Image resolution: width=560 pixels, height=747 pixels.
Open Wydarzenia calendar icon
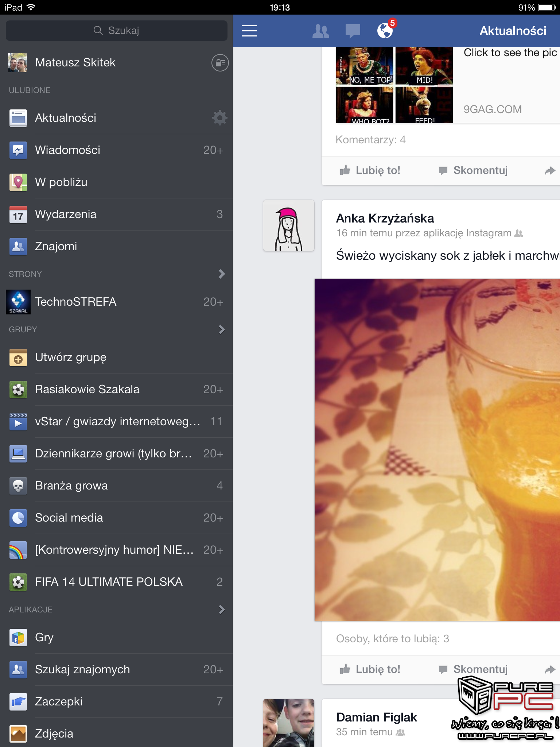(18, 214)
